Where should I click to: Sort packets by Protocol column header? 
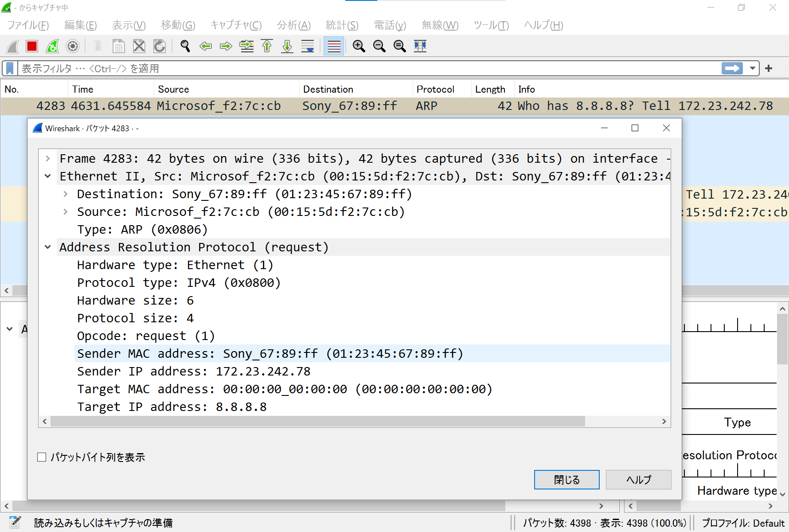[x=441, y=89]
